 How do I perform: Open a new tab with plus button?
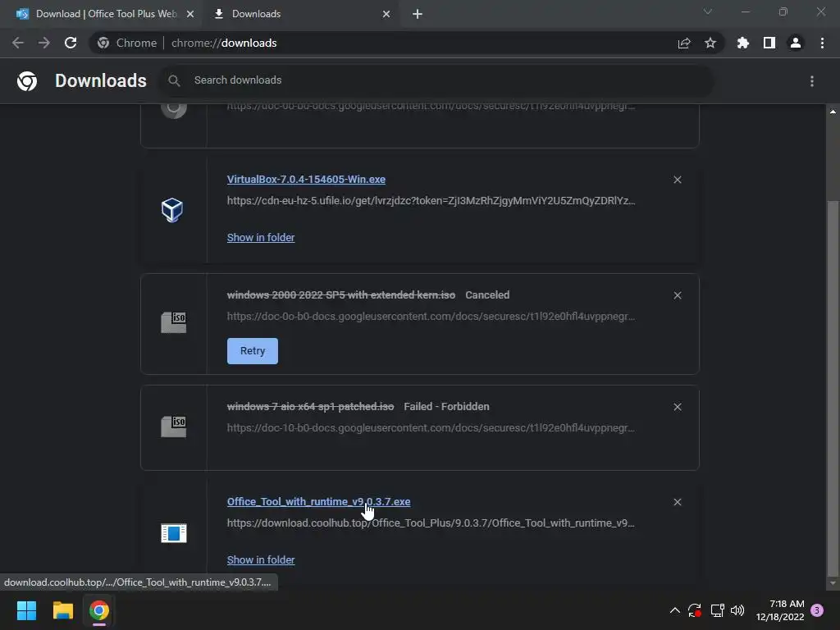click(418, 14)
